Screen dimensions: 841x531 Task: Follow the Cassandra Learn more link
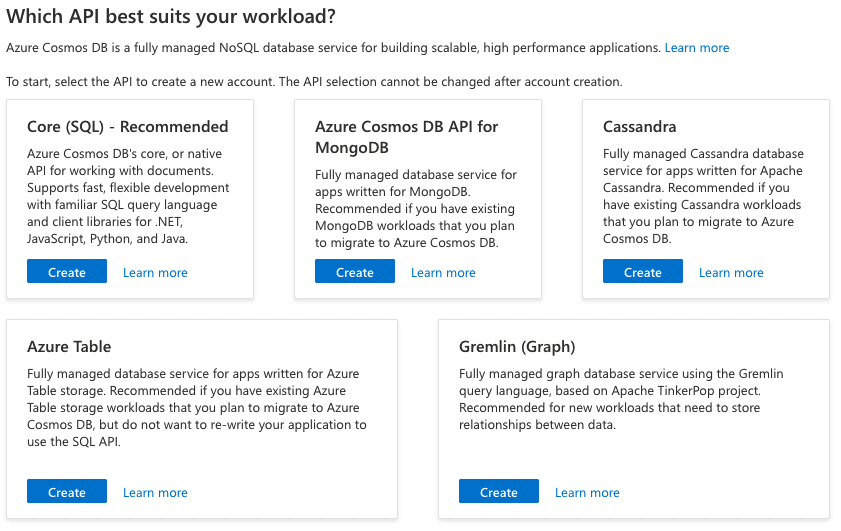[731, 272]
